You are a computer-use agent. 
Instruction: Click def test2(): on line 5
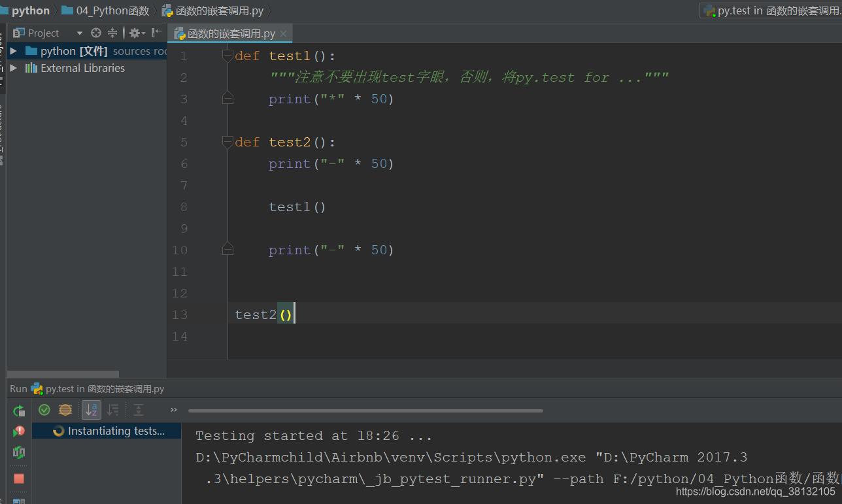285,142
